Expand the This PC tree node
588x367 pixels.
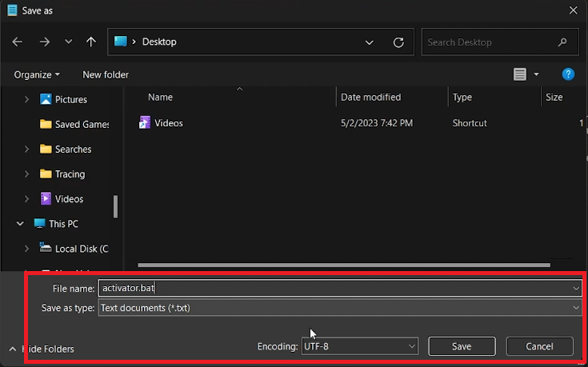(20, 224)
